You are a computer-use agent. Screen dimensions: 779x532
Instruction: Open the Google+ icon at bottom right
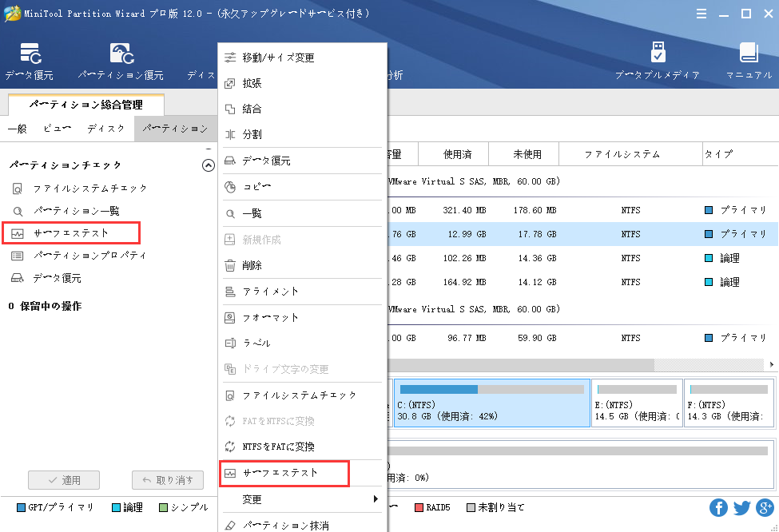[765, 507]
